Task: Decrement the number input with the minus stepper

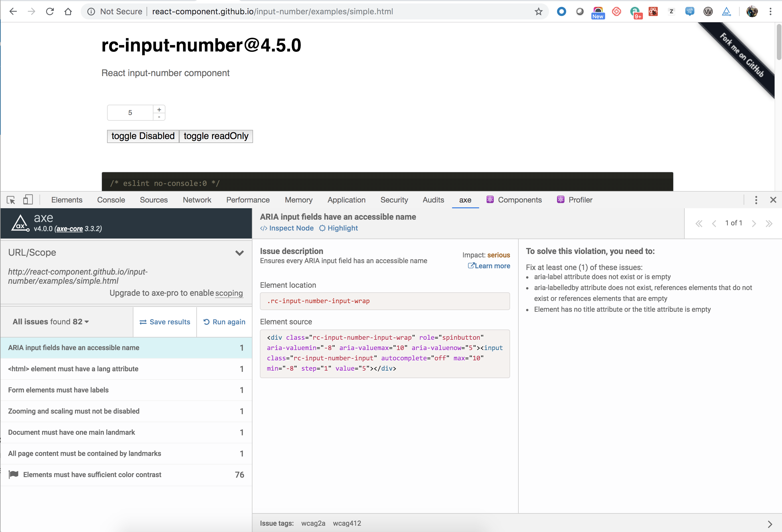Action: [x=159, y=117]
